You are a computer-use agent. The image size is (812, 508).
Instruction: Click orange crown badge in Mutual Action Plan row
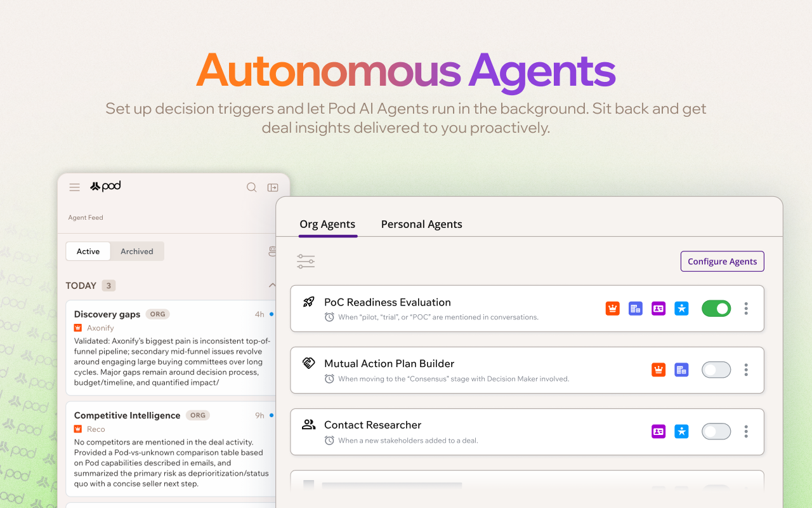tap(658, 370)
